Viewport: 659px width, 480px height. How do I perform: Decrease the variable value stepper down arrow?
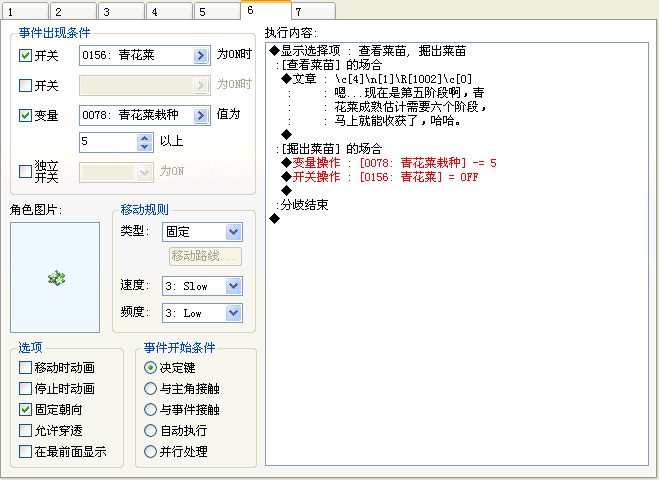tap(145, 147)
